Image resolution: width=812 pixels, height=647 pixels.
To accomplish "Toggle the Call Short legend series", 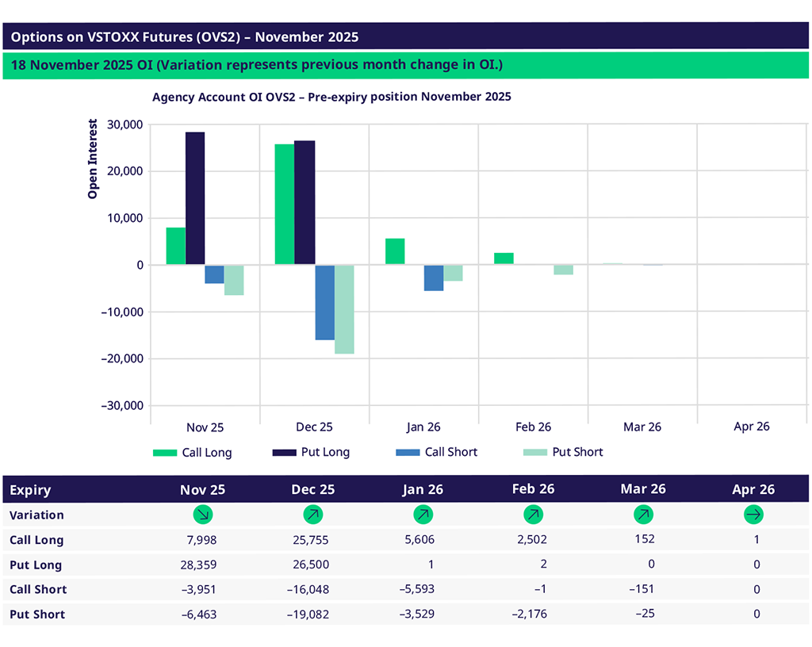I will 436,453.
